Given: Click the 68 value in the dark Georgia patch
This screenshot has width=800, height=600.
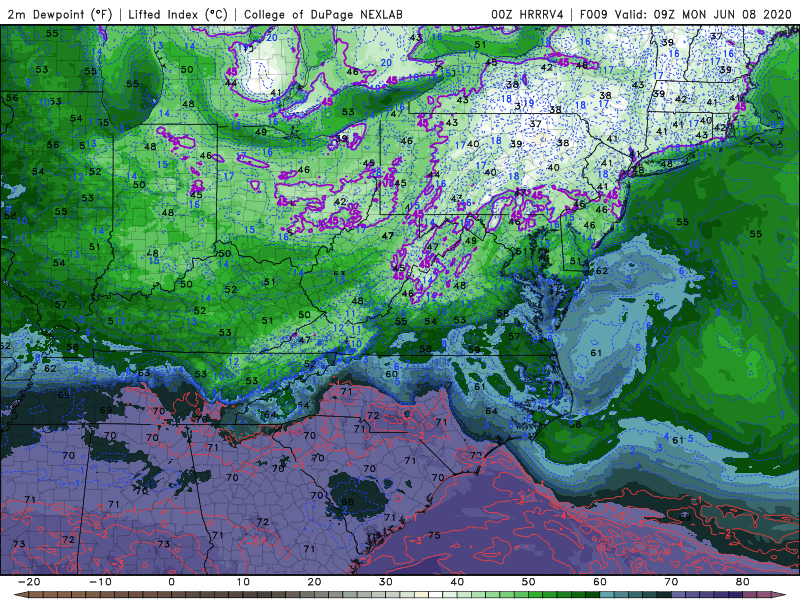Looking at the screenshot, I should tap(347, 503).
